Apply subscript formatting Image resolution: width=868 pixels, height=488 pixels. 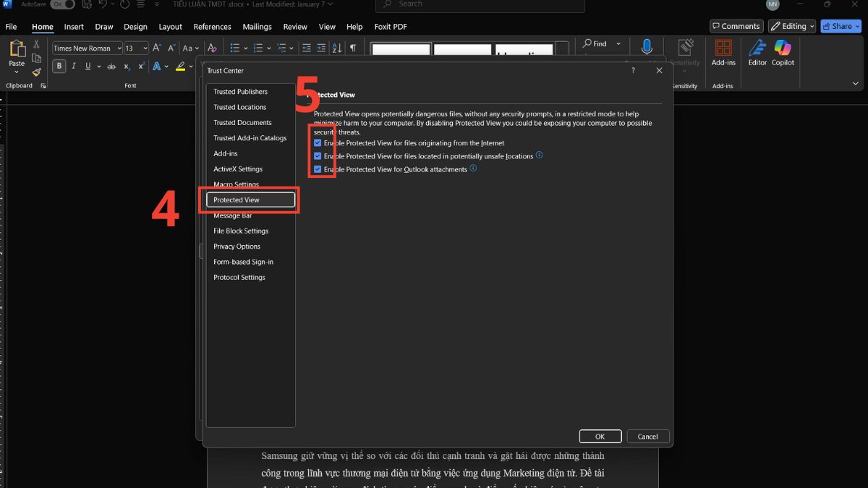tap(127, 66)
